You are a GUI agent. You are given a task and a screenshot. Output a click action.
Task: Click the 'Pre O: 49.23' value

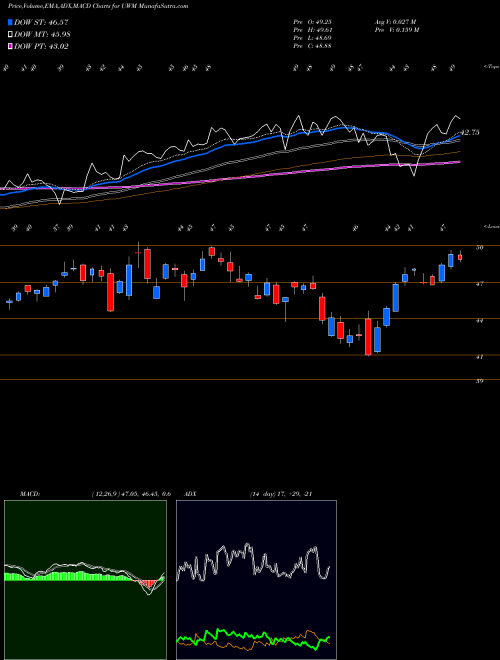pyautogui.click(x=313, y=22)
